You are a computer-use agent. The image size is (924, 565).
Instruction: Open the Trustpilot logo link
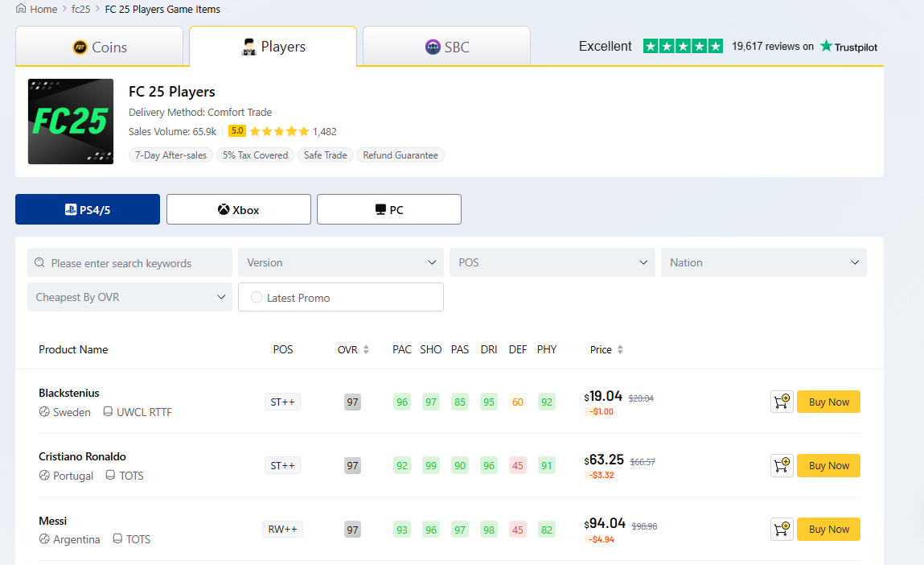pos(848,47)
